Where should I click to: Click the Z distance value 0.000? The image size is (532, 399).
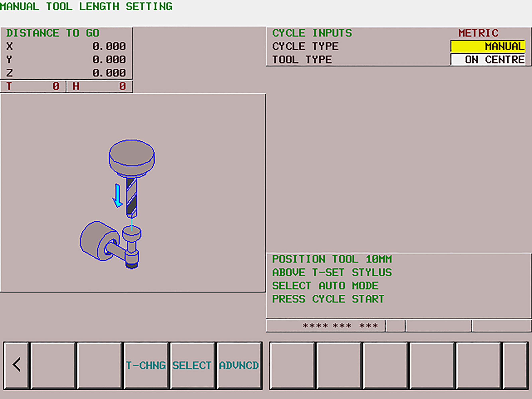[109, 73]
